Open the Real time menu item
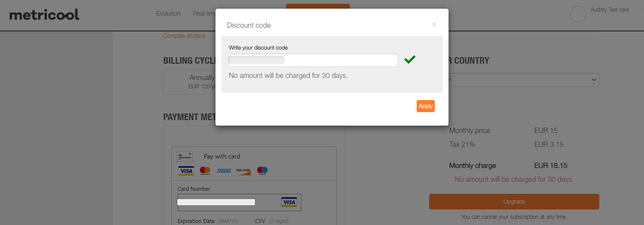The image size is (644, 225). 204,13
